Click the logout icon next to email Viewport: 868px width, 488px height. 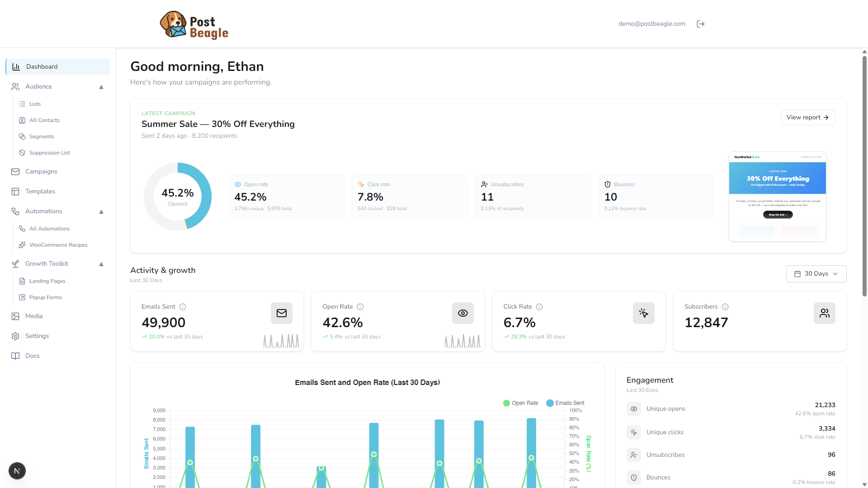701,24
